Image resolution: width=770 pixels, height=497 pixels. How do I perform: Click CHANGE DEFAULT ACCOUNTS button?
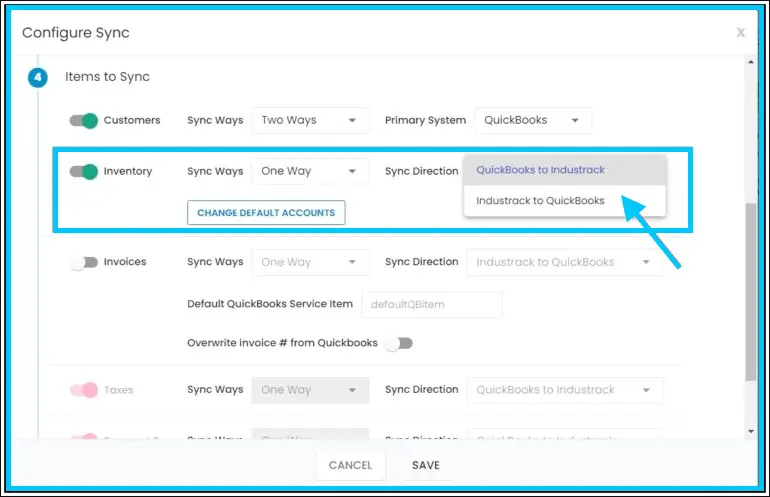(x=266, y=213)
